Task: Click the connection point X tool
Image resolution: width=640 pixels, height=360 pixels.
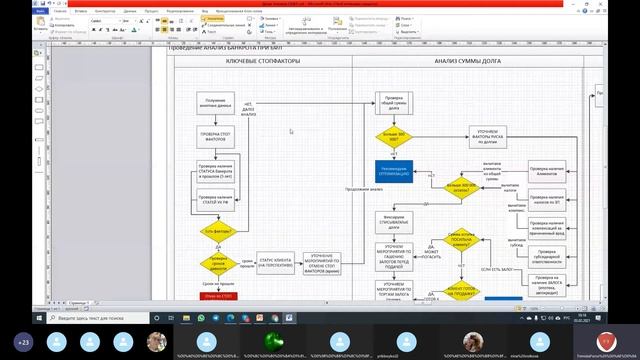Action: pyautogui.click(x=250, y=25)
